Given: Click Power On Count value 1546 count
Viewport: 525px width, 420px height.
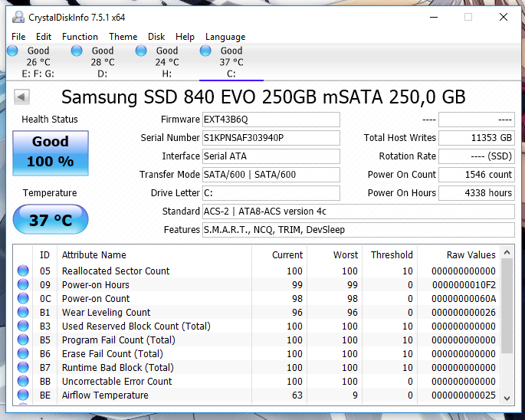Looking at the screenshot, I should coord(477,175).
